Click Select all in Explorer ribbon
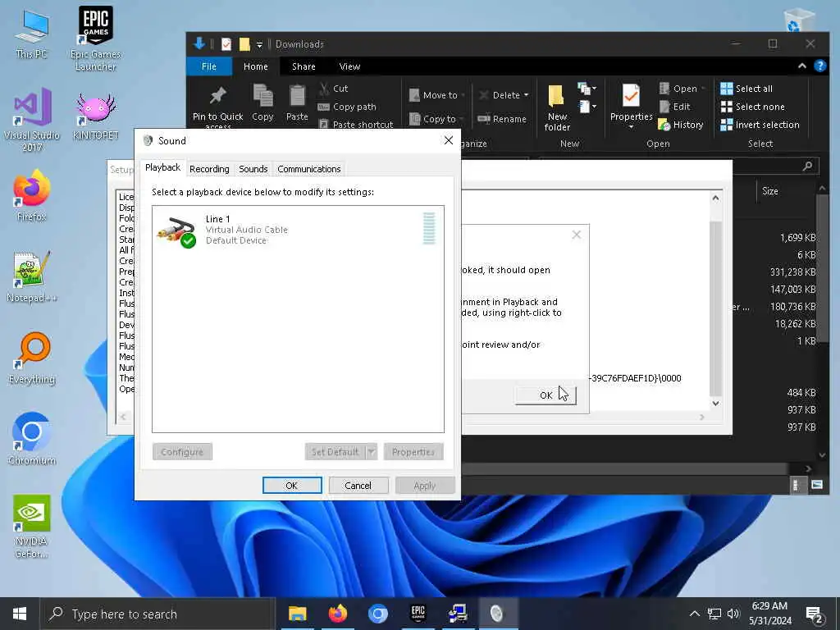Image resolution: width=840 pixels, height=630 pixels. pos(746,89)
